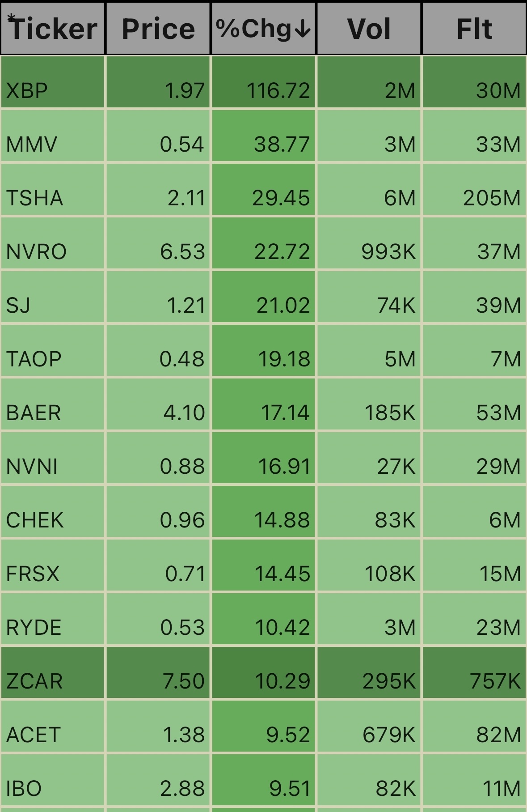Sort by the Ticker column header
Viewport: 527px width, 812px height.
tap(53, 28)
